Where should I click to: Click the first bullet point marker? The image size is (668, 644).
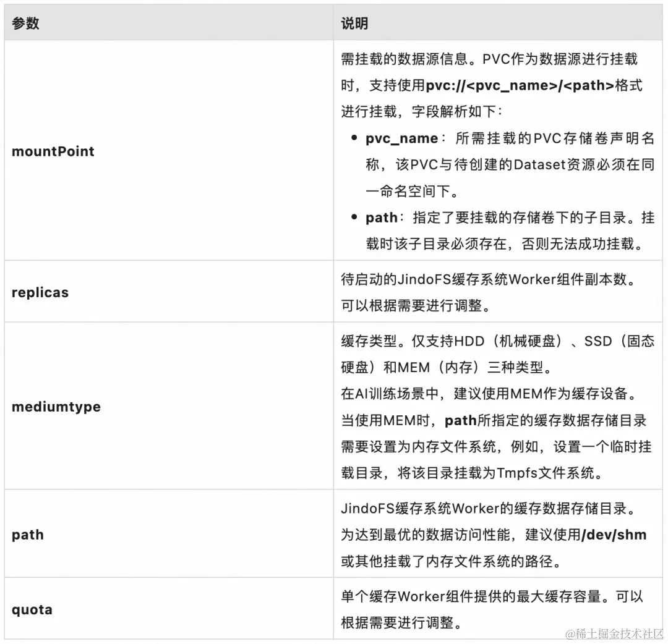[354, 137]
